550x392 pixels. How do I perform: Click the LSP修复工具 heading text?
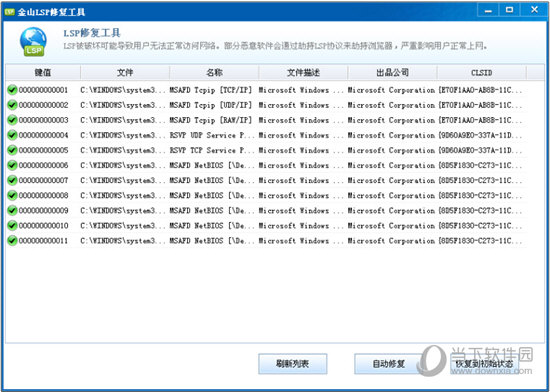click(92, 33)
